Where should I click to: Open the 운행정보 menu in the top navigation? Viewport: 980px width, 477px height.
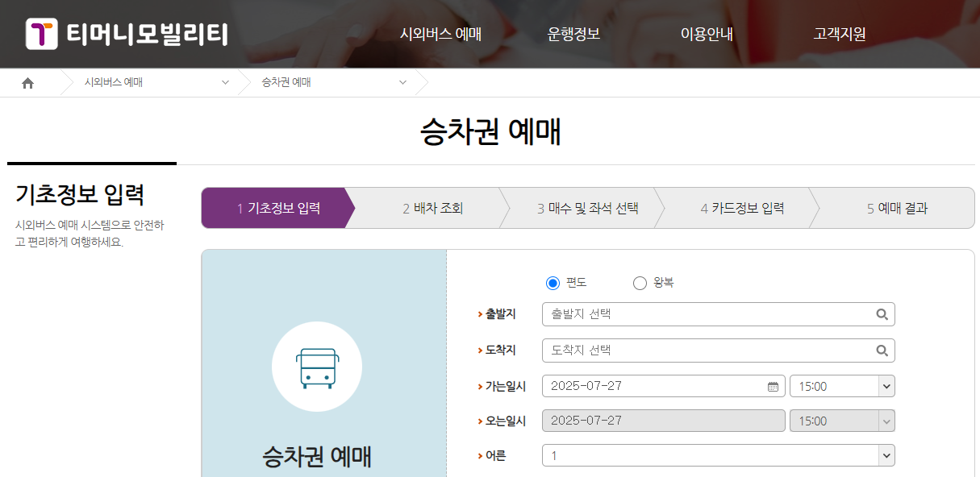pos(573,35)
